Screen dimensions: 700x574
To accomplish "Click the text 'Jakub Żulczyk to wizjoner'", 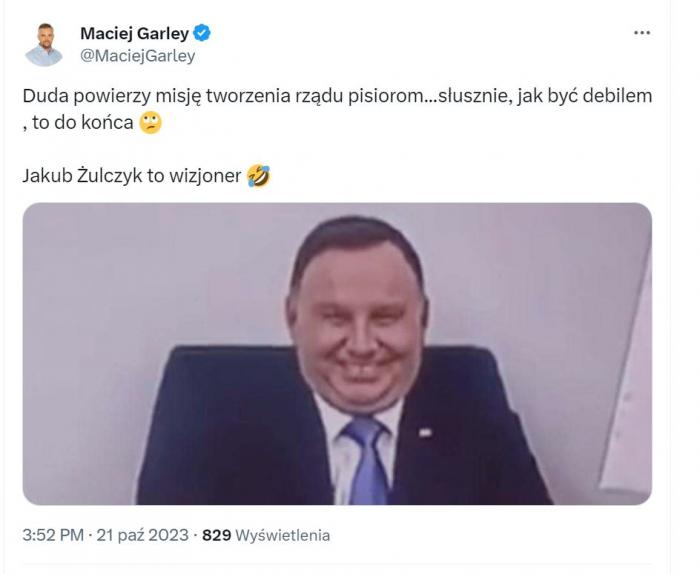I will point(132,176).
